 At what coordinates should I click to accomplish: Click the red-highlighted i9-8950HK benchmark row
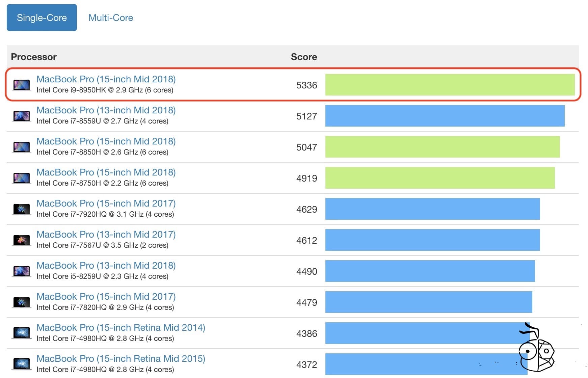(294, 85)
